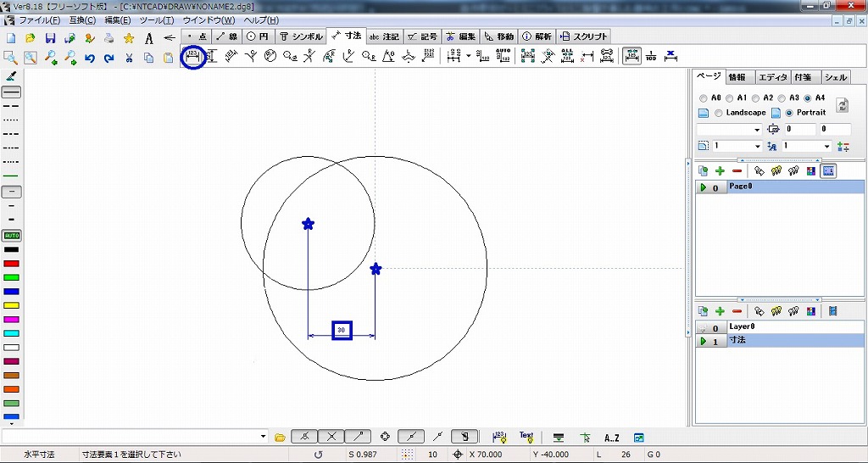Click the A..Z sort icon in bottom toolbar
The image size is (868, 463).
612,438
